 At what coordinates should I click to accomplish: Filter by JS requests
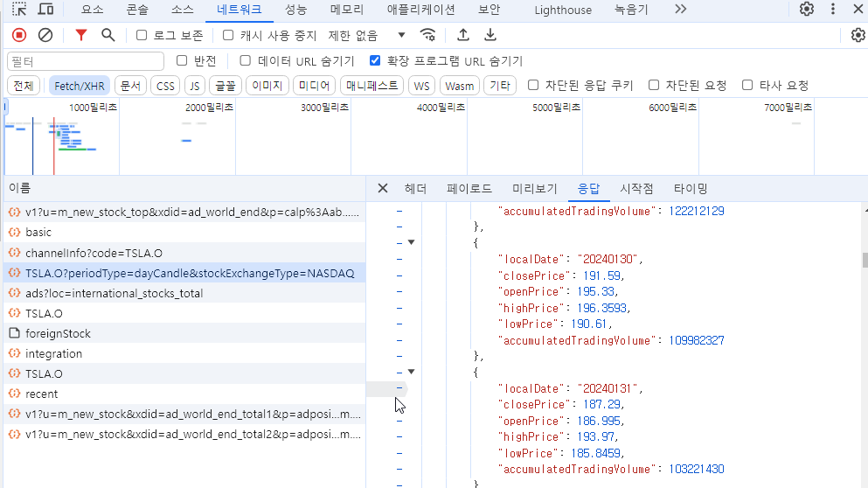[194, 86]
